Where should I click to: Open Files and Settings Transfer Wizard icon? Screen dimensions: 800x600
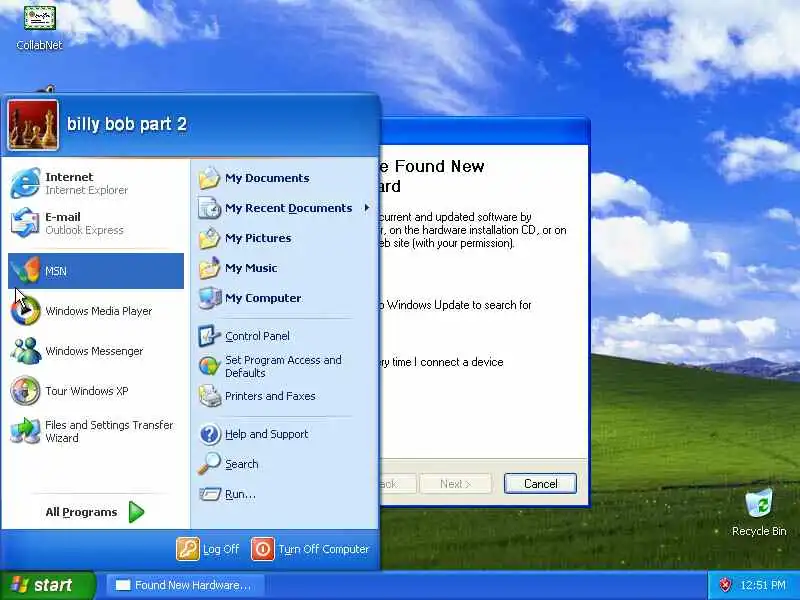click(26, 431)
